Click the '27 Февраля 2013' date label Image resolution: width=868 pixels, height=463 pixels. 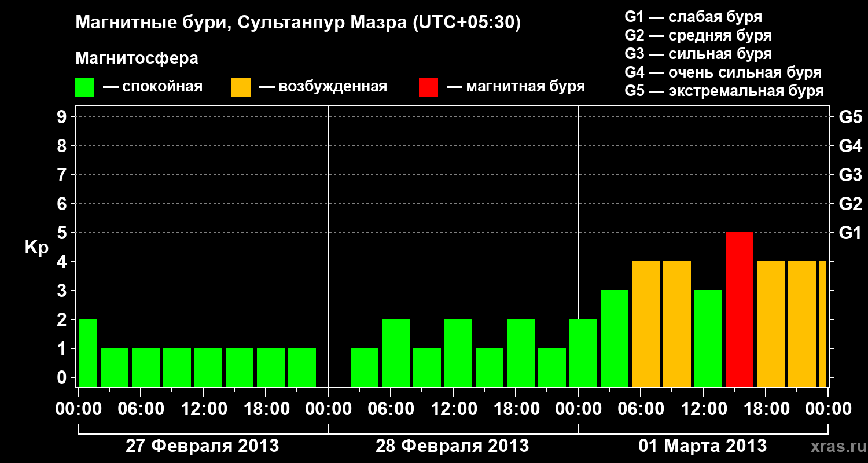click(203, 446)
